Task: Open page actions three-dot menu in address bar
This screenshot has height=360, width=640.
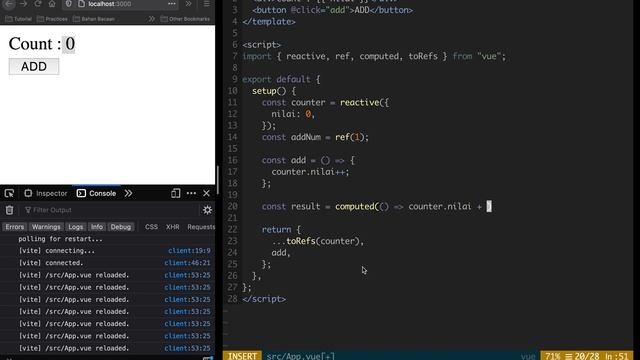Action: [x=172, y=4]
